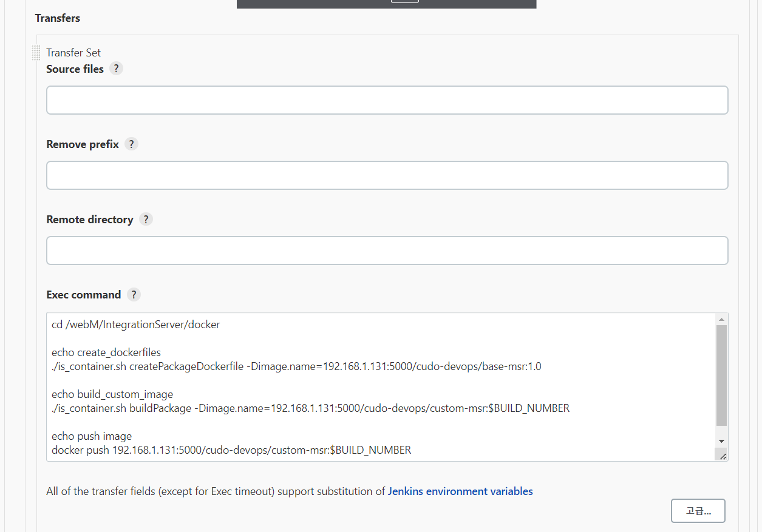Place cursor on echo create_dockerfiles line
The width and height of the screenshot is (762, 532).
(106, 352)
